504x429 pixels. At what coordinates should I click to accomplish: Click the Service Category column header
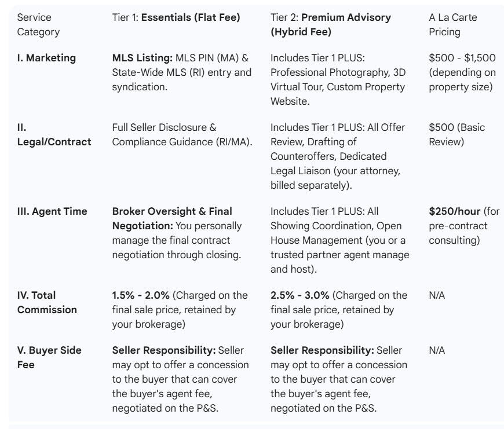point(38,25)
